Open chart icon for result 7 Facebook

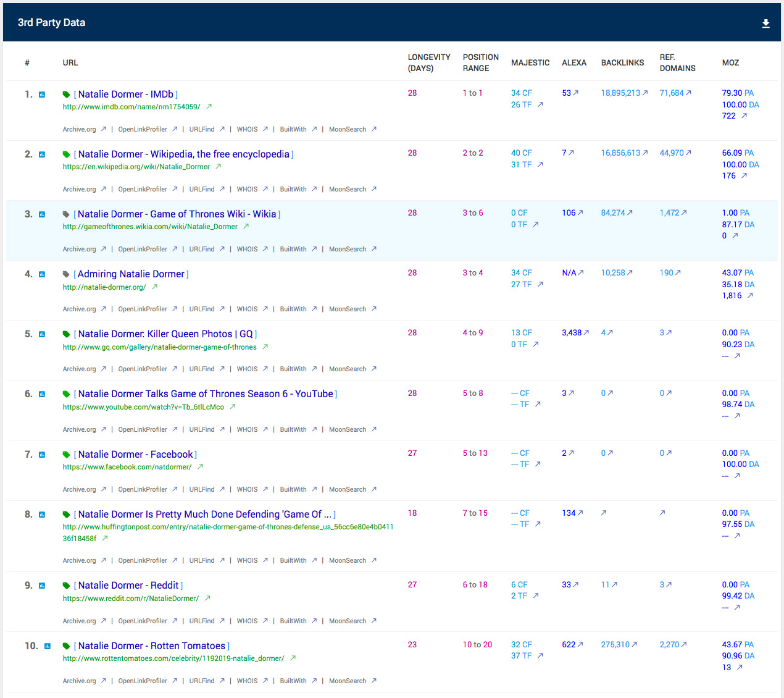pyautogui.click(x=42, y=455)
